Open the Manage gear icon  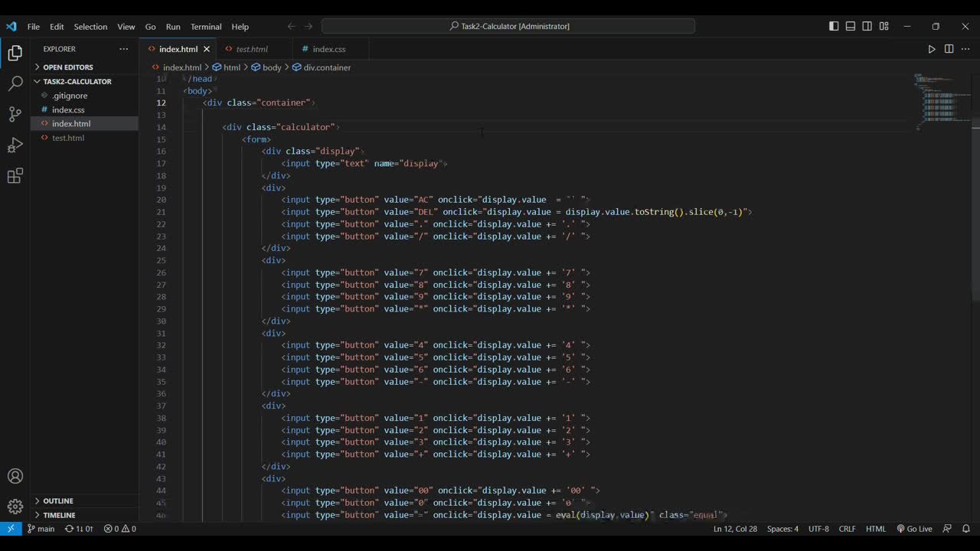[x=15, y=507]
